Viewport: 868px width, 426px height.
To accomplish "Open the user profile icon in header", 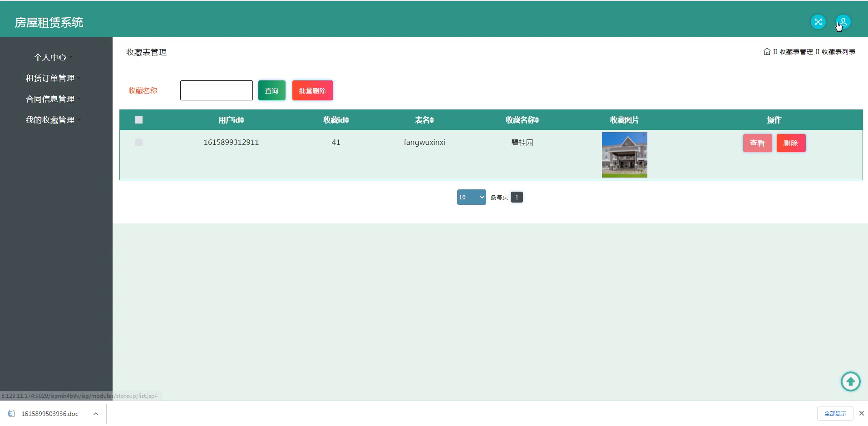I will click(x=843, y=22).
